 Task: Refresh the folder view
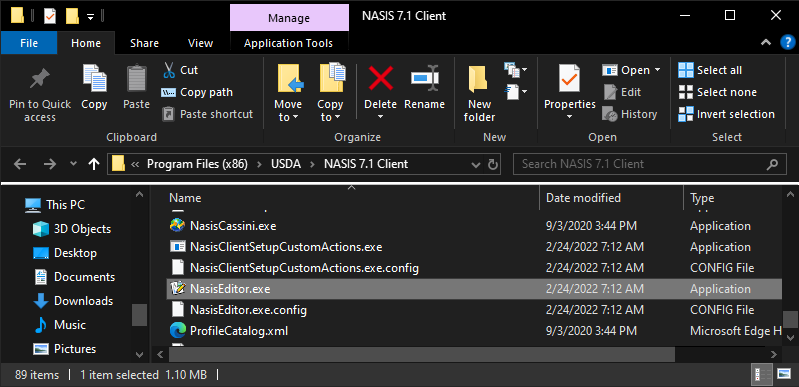click(x=493, y=165)
